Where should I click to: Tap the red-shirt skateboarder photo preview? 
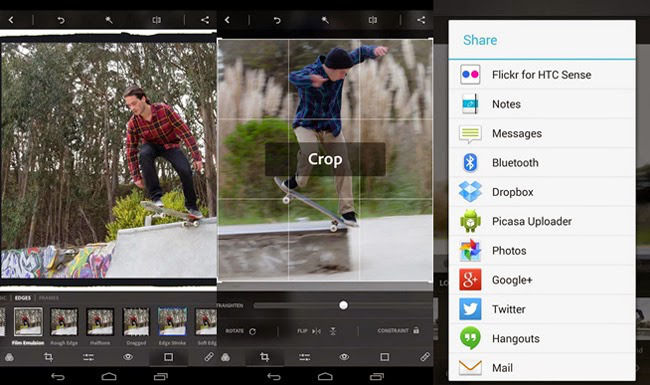[109, 159]
